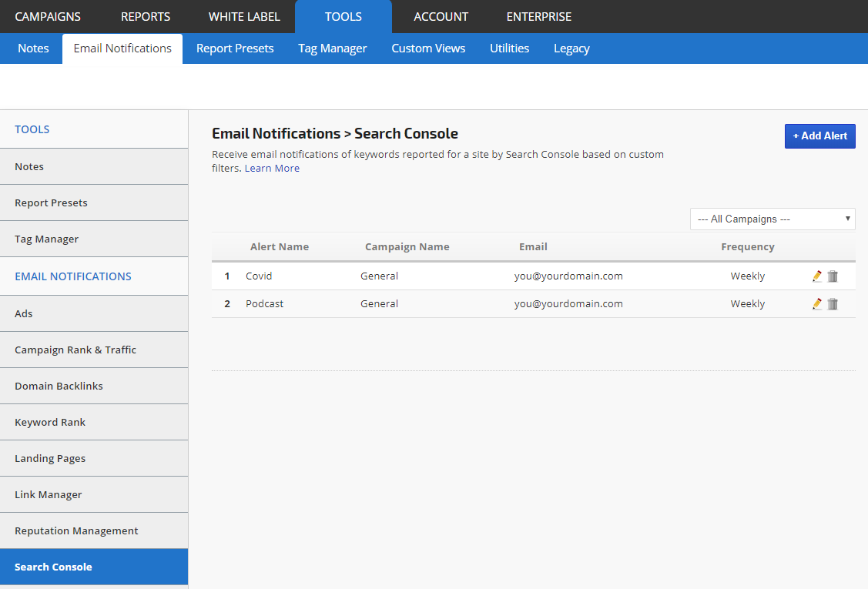Remove the Podcast alert via trash icon
This screenshot has height=589, width=868.
tap(833, 304)
